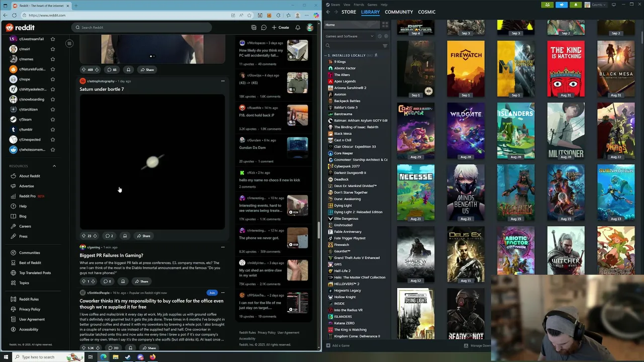Open Games and Software dropdown in Steam
The image size is (644, 362).
(x=350, y=36)
